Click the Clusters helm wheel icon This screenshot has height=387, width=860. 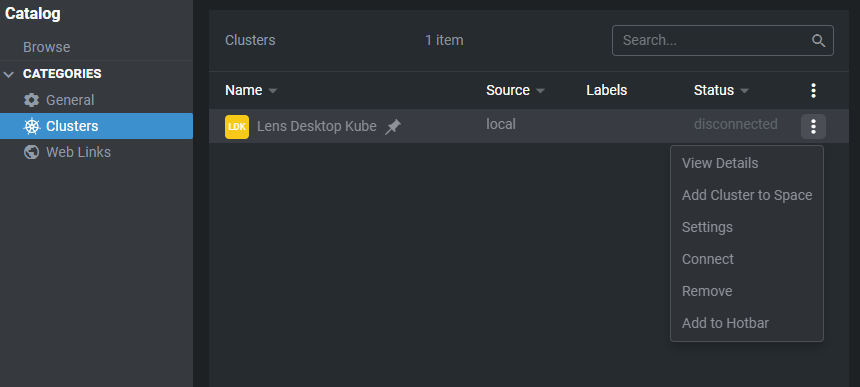point(31,126)
